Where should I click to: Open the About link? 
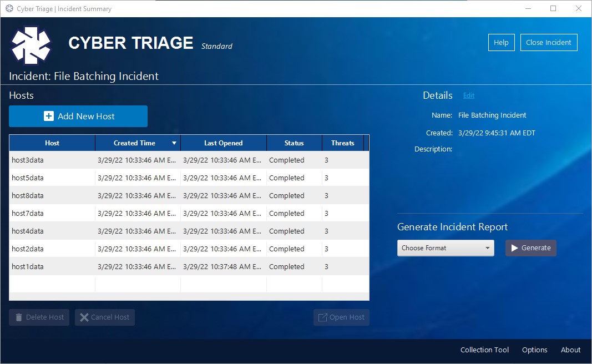(570, 350)
